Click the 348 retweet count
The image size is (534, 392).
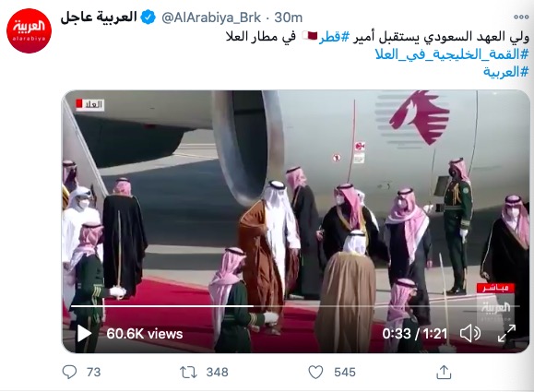pyautogui.click(x=218, y=373)
